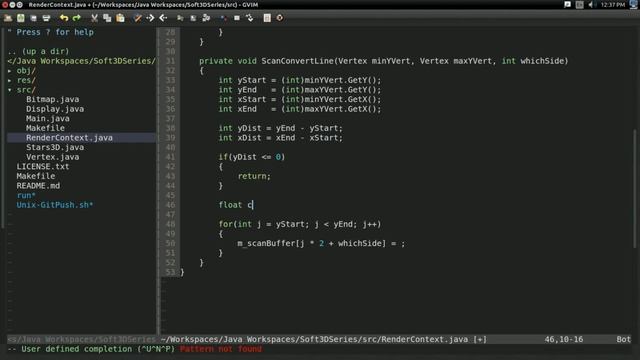The image size is (640, 360).
Task: Collapse the src/ folder triangle
Action: (10, 90)
